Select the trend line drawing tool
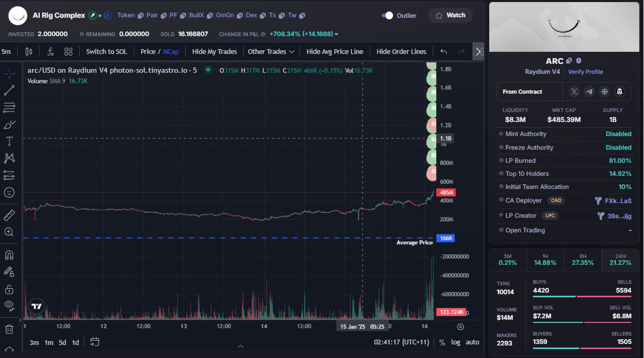 coord(9,91)
